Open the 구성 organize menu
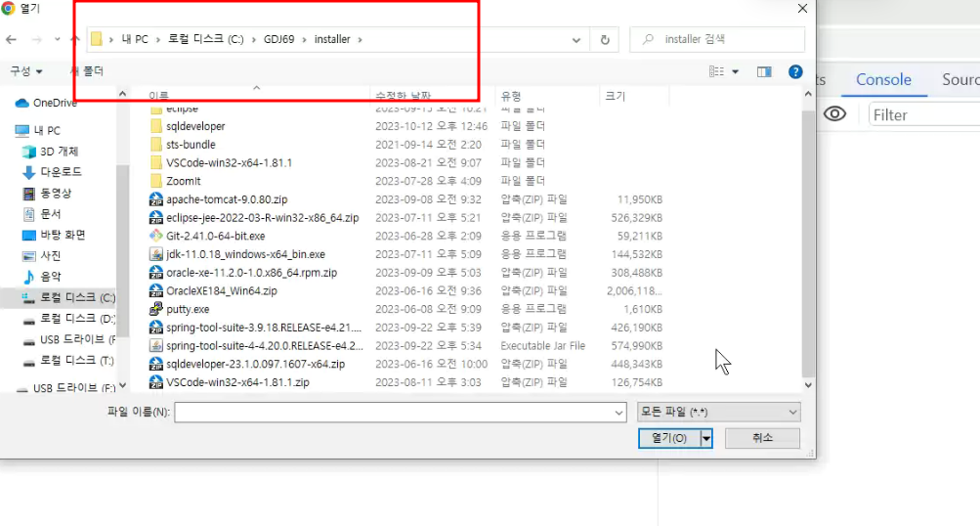980x526 pixels. click(x=25, y=71)
